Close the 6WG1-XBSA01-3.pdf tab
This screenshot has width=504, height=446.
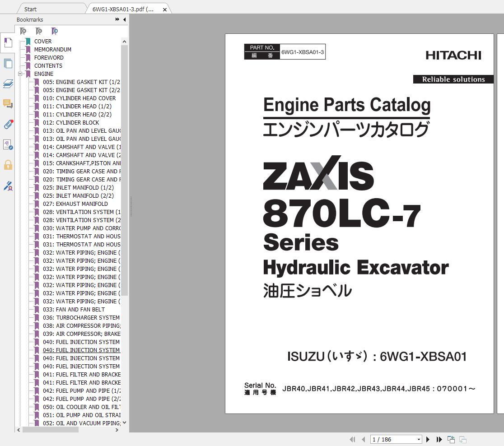click(x=164, y=9)
